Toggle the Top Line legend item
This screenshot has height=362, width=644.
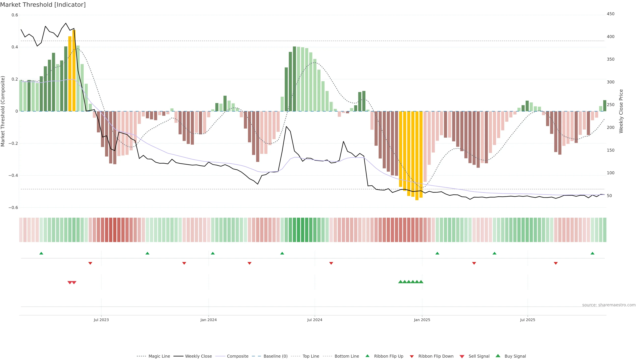(x=311, y=356)
